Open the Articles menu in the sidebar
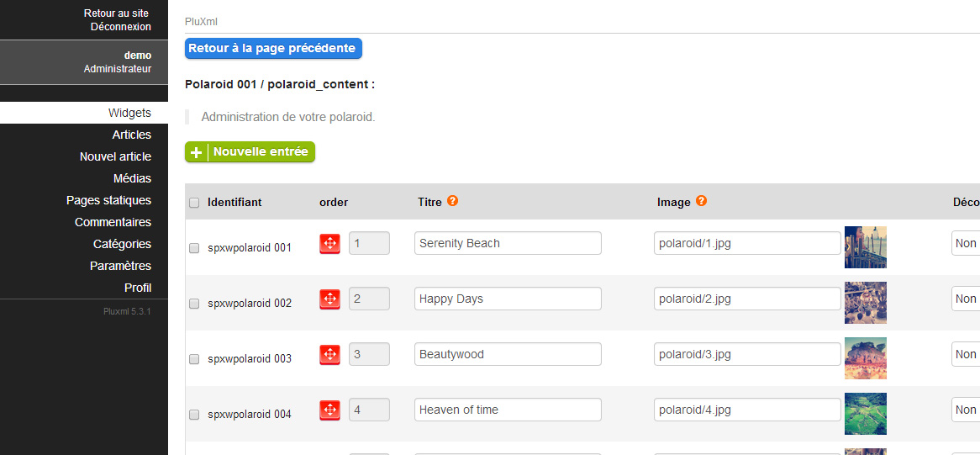Viewport: 980px width, 455px height. pyautogui.click(x=132, y=135)
